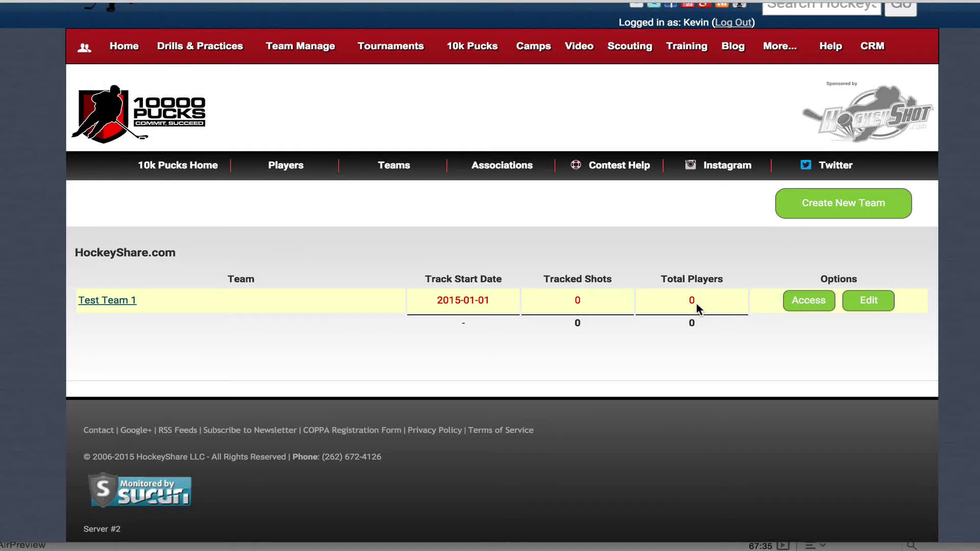Switch to Teams tab
This screenshot has width=980, height=551.
394,165
